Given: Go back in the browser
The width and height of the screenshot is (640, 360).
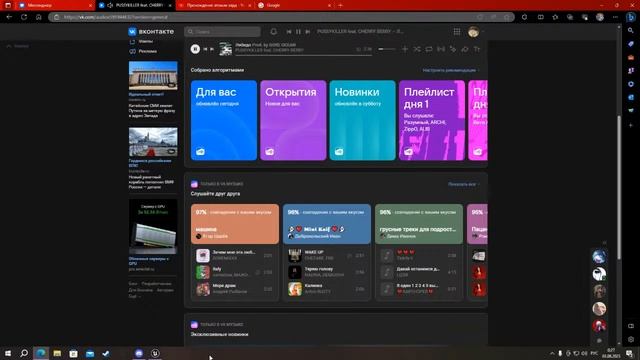Looking at the screenshot, I should click(9, 17).
